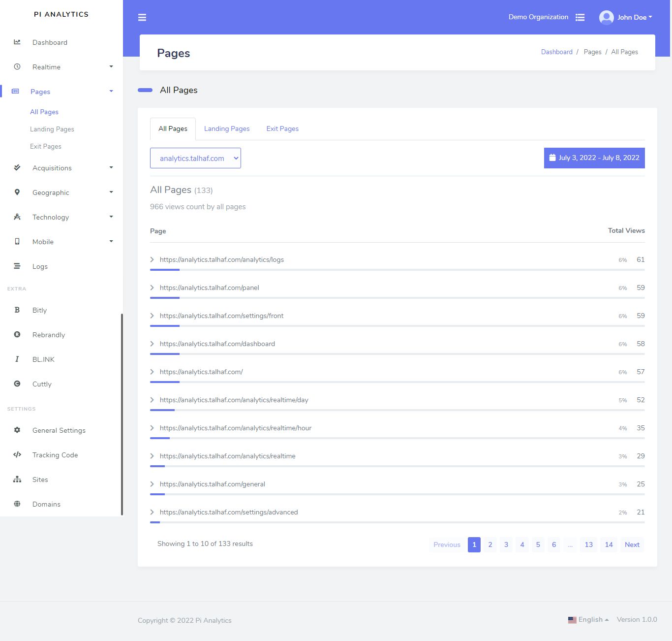
Task: Expand the /panel page row chevron
Action: coord(152,288)
